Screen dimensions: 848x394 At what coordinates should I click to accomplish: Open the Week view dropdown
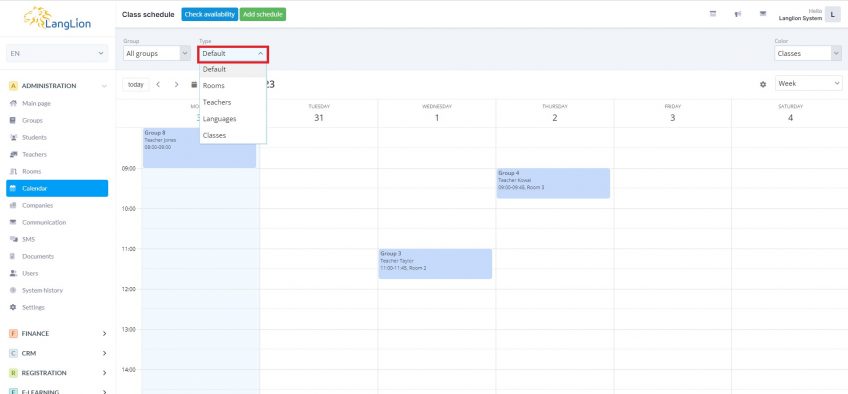pyautogui.click(x=809, y=83)
